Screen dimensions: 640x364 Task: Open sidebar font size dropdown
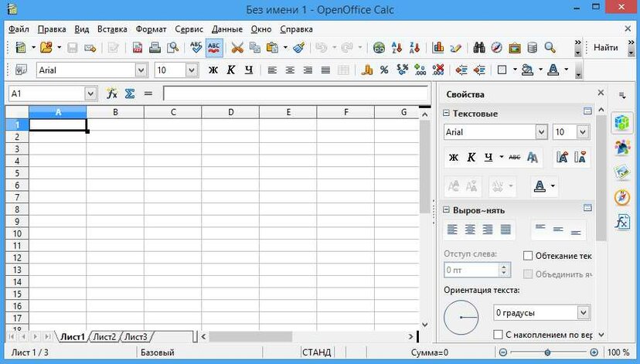pos(583,132)
